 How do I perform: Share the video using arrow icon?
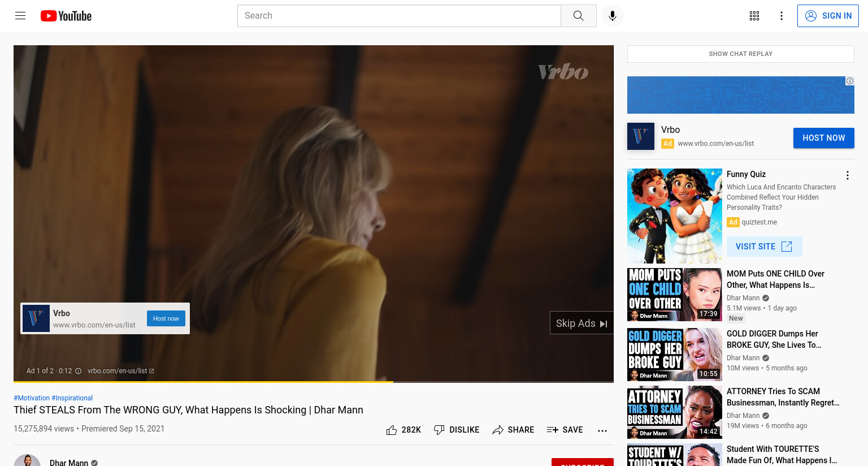[x=498, y=430]
